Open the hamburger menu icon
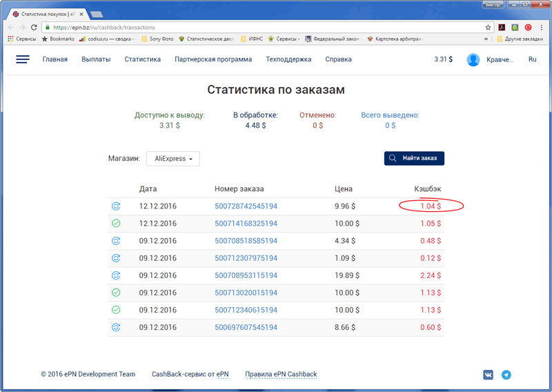 point(23,59)
